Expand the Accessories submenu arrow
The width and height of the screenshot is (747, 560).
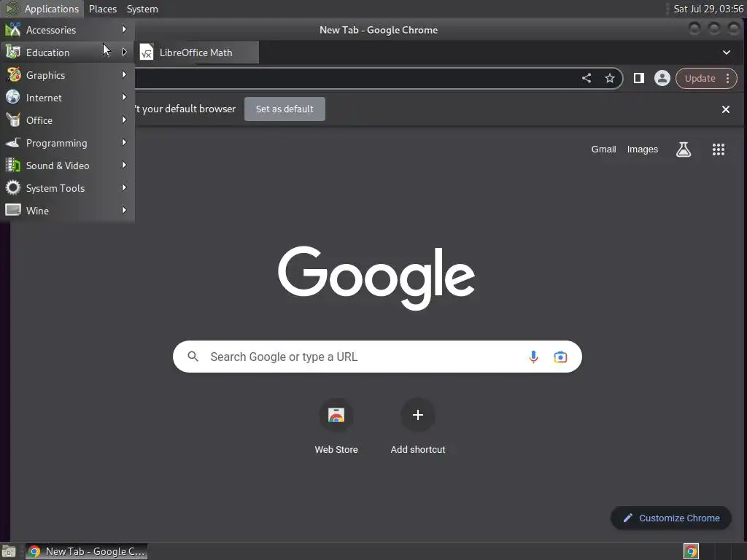(124, 29)
